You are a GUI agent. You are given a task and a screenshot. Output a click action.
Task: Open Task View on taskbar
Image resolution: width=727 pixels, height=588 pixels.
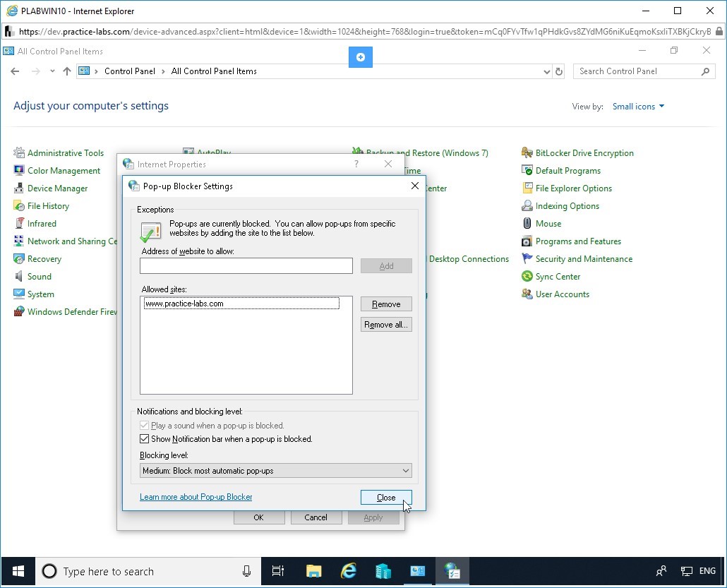click(x=277, y=571)
